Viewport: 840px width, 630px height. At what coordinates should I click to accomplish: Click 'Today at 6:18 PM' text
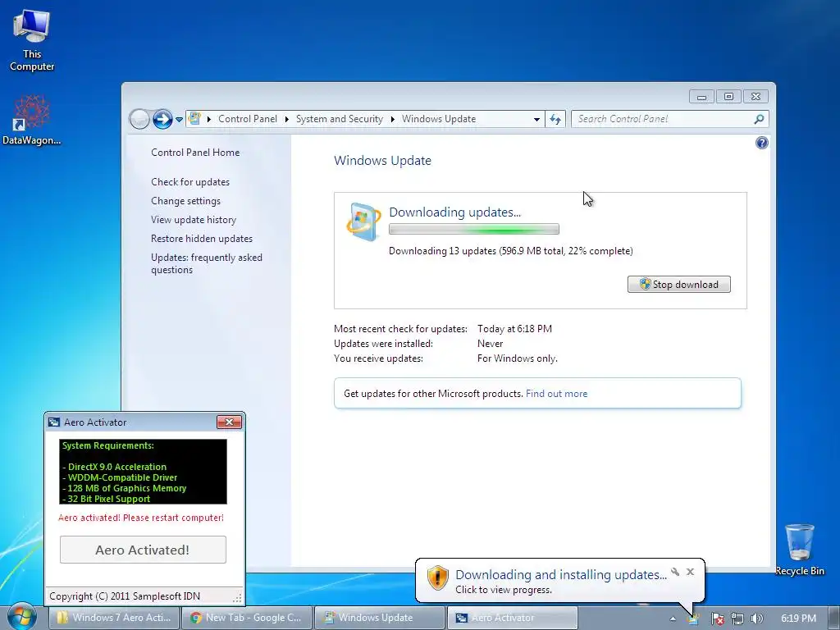coord(514,328)
